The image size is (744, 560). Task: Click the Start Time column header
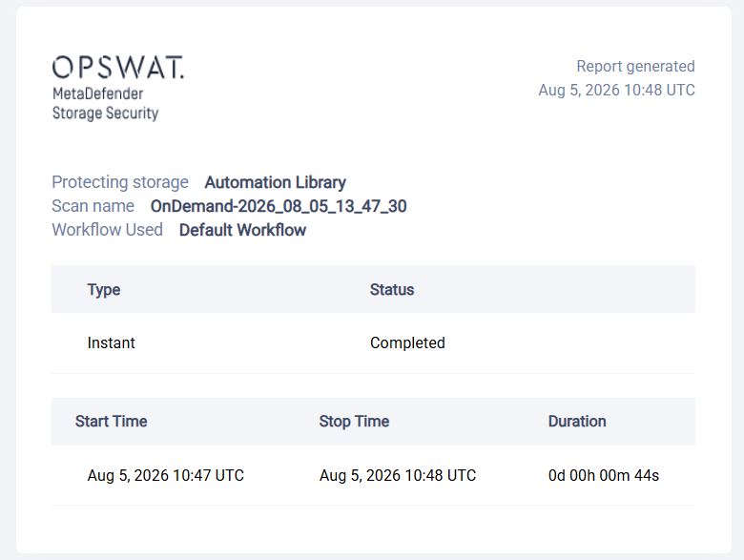[111, 422]
